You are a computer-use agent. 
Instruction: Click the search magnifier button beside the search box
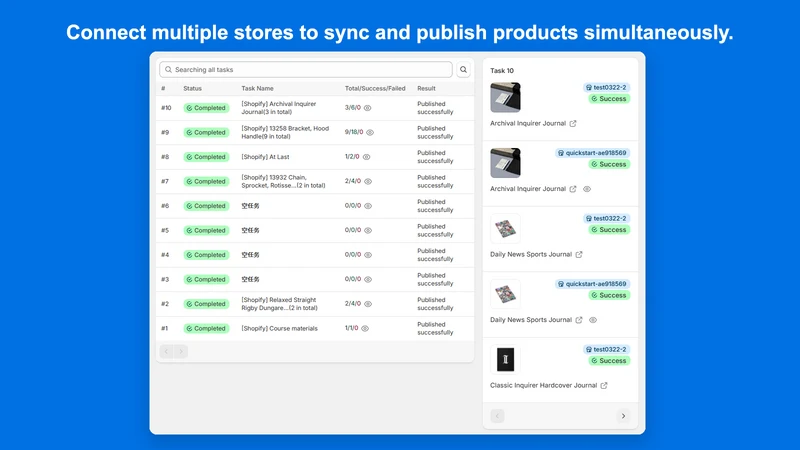463,69
